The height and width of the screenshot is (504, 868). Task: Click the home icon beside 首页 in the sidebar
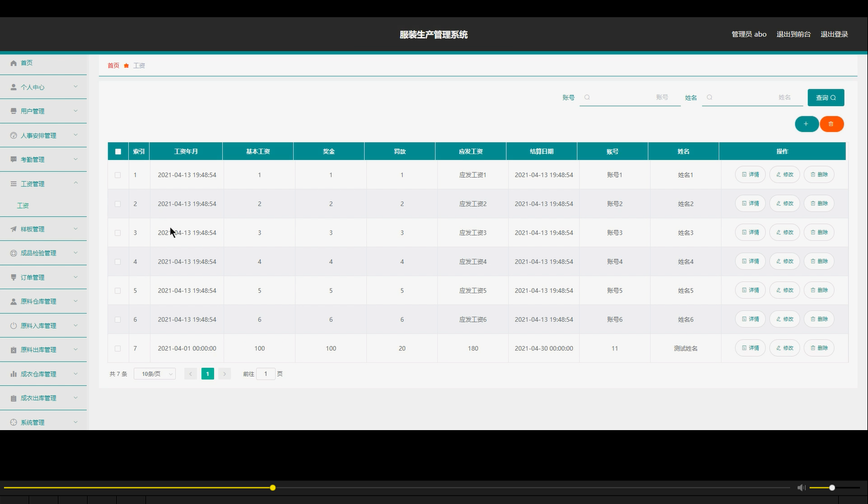(14, 63)
